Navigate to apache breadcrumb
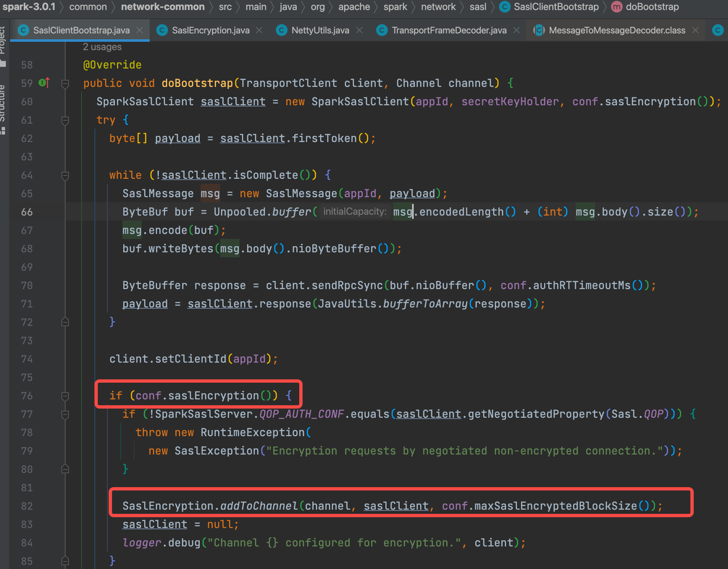 pyautogui.click(x=354, y=7)
